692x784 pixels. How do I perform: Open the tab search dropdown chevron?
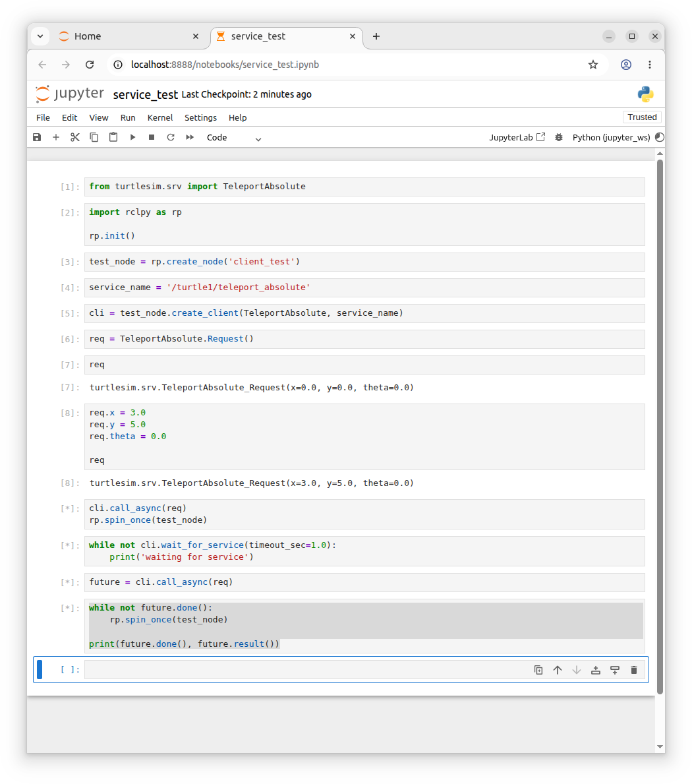40,36
